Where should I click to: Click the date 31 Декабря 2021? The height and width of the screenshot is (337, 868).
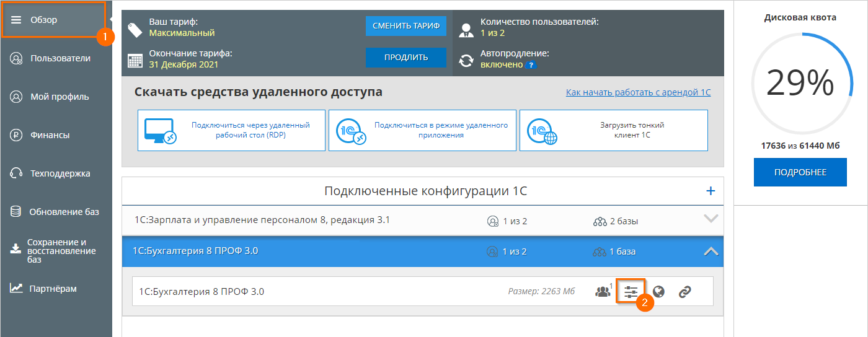coord(184,64)
